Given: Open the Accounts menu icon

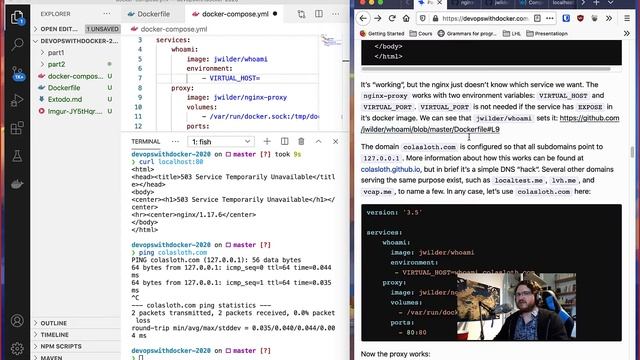Looking at the screenshot, I should (17, 321).
